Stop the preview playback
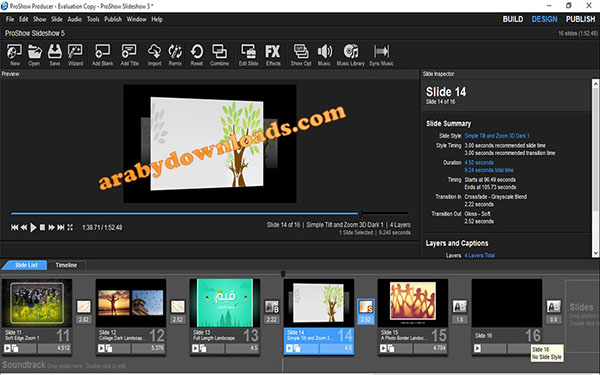Viewport: 600px width, 375px height. (42, 228)
